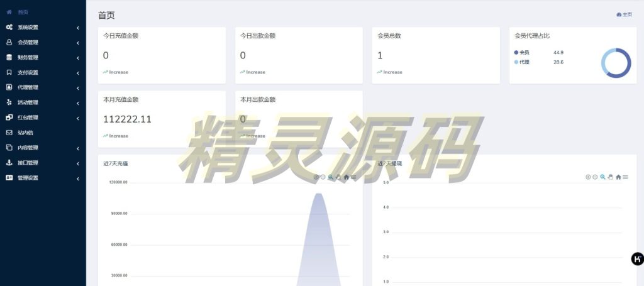Expand the 财务管理 chevron arrow
This screenshot has width=644, height=286.
(x=77, y=58)
